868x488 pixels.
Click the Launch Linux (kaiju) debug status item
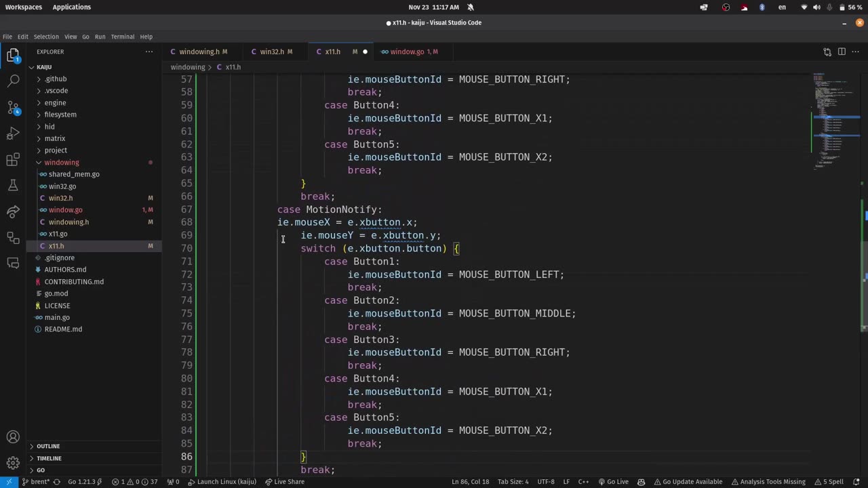[222, 482]
